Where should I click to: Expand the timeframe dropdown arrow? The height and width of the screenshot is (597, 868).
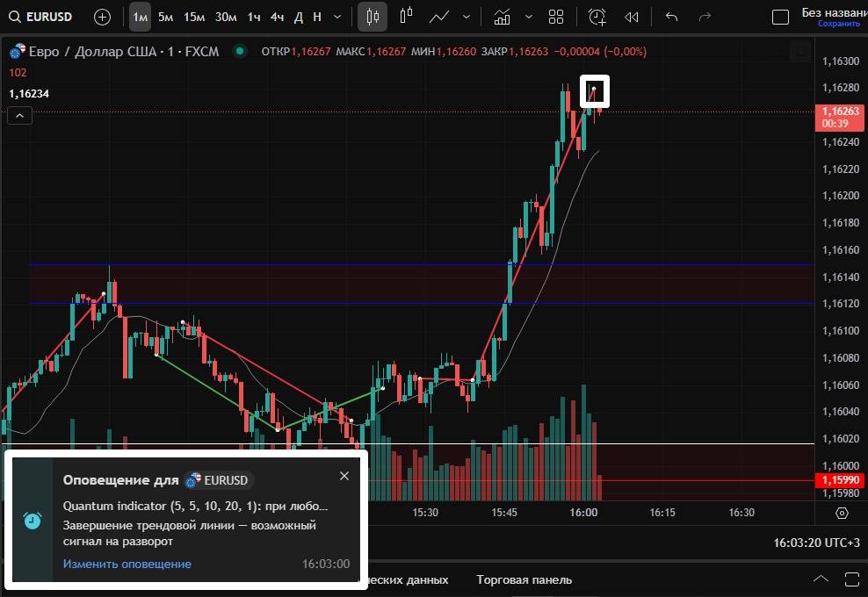click(x=339, y=17)
